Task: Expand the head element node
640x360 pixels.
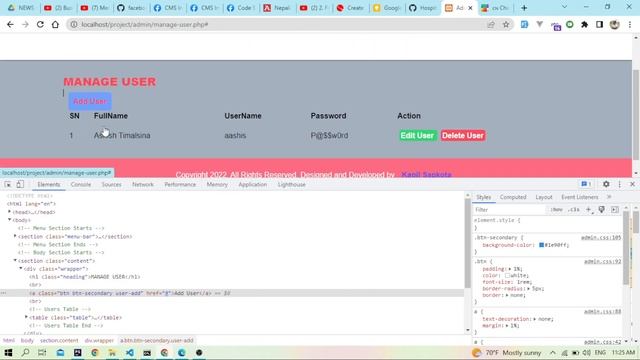Action: coord(10,212)
